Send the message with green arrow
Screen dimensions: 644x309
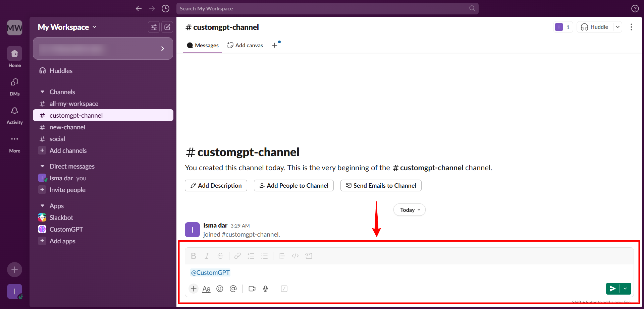tap(612, 289)
